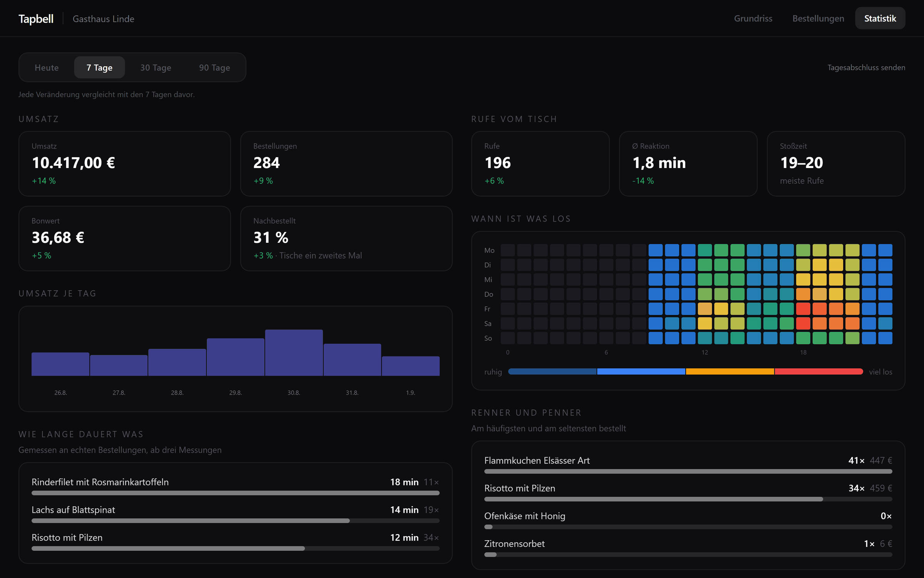Select the Nachbestellt 31 % card
Screen dimensions: 924x578
coord(346,239)
